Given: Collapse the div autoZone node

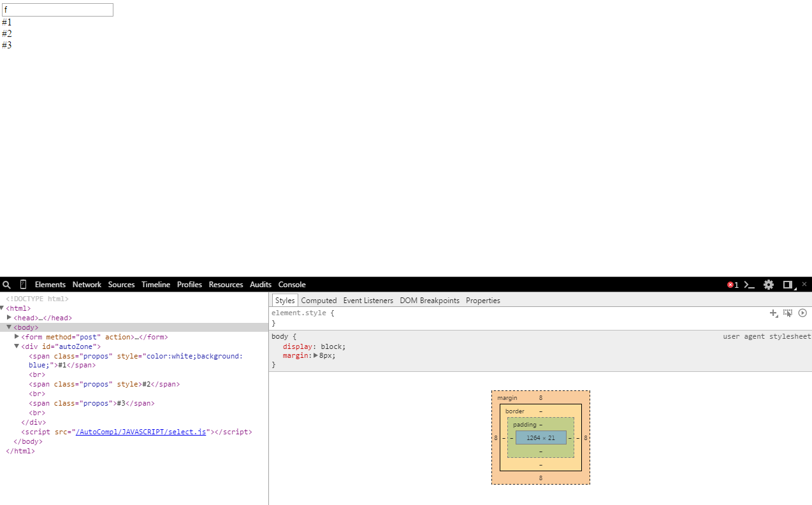Looking at the screenshot, I should pyautogui.click(x=17, y=346).
